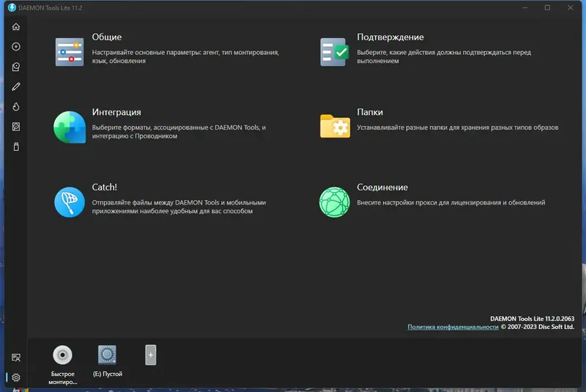Click the DAEMON Tools Lite 11.2.0.2063 version text
Viewport: 586px width, 392px height.
pos(533,319)
